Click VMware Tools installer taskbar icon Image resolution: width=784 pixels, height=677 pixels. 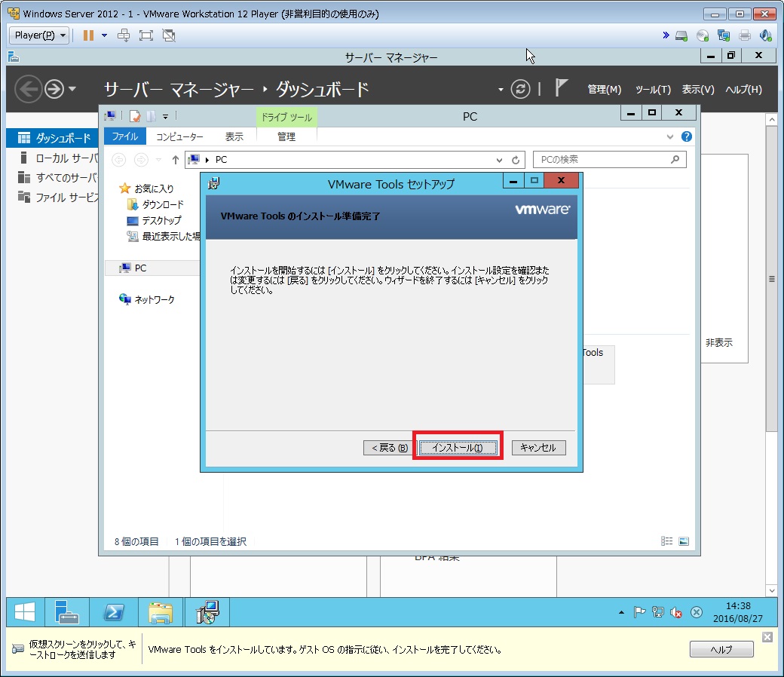pyautogui.click(x=207, y=612)
